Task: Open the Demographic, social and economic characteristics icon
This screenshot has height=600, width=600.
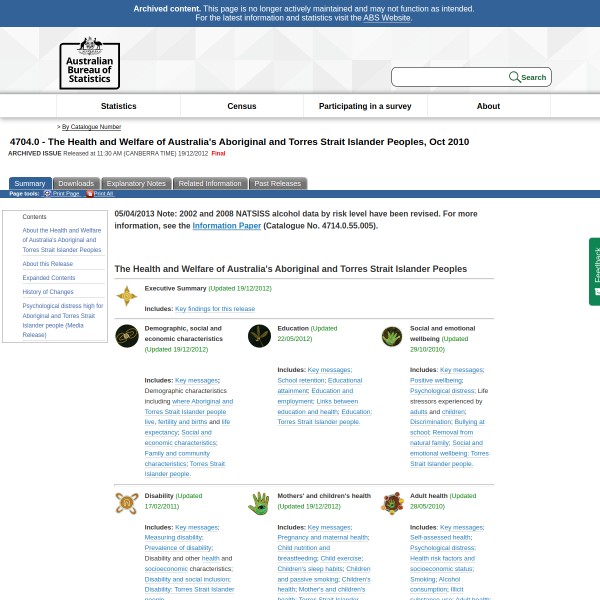Action: tap(127, 336)
